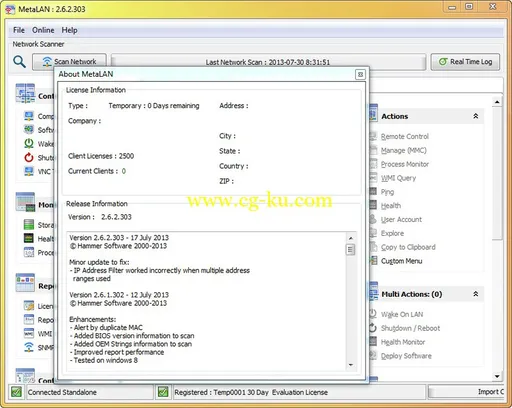This screenshot has width=512, height=408.
Task: Click the WMI report icon
Action: click(x=29, y=333)
